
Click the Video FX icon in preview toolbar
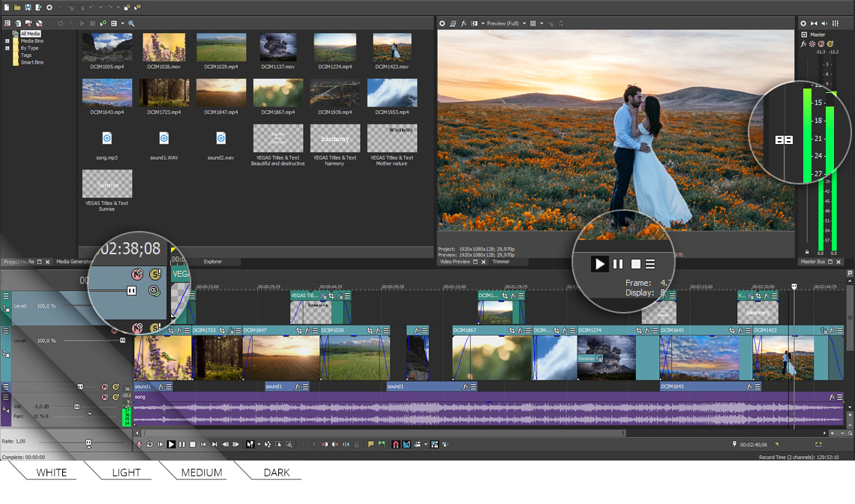(x=463, y=23)
